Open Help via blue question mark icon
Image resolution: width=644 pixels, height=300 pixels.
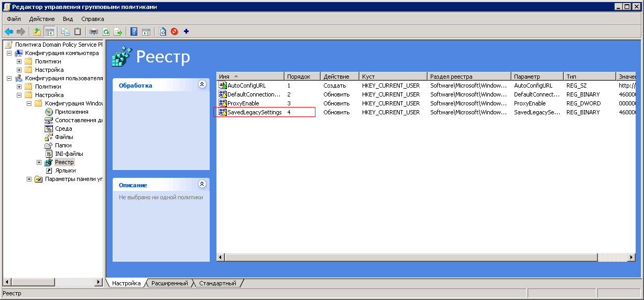pyautogui.click(x=134, y=31)
